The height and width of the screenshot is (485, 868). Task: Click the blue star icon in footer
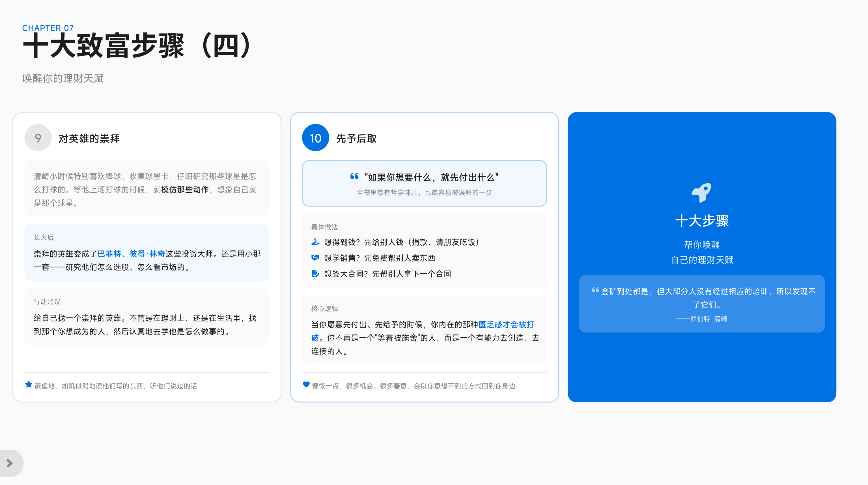(x=29, y=384)
